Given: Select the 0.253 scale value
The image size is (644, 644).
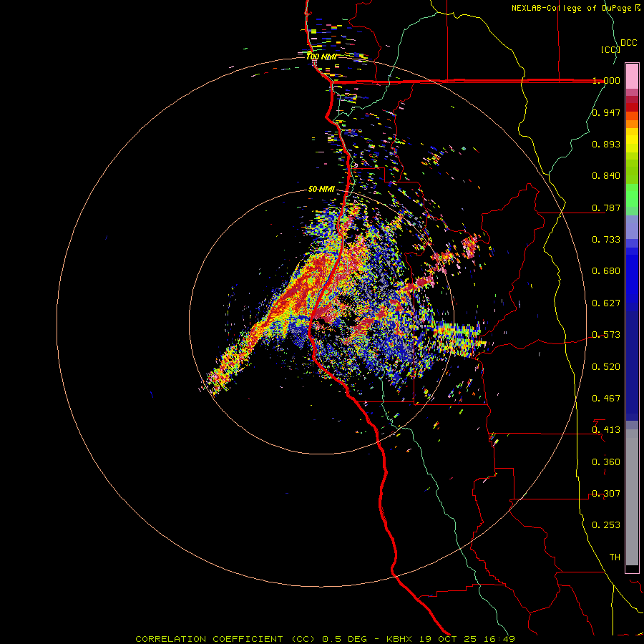Looking at the screenshot, I should (606, 525).
